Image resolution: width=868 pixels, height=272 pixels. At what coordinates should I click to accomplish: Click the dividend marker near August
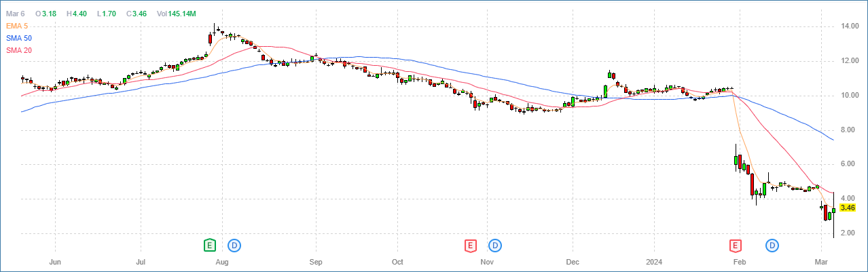235,245
